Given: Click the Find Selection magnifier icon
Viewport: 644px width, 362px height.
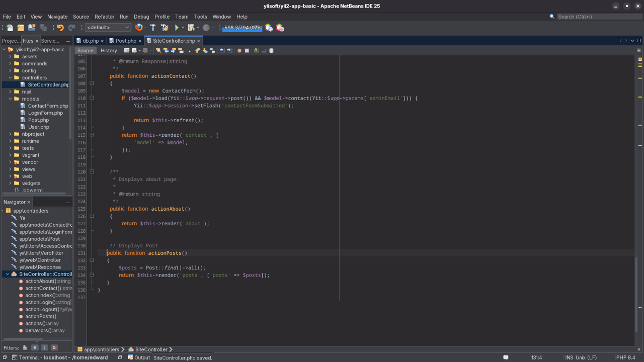Looking at the screenshot, I should click(158, 50).
